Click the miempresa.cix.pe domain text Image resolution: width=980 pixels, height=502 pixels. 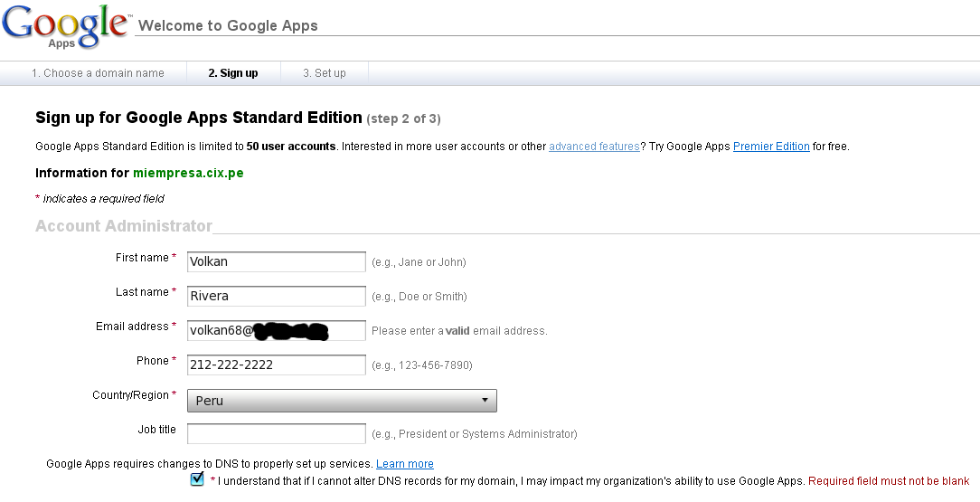pos(188,173)
